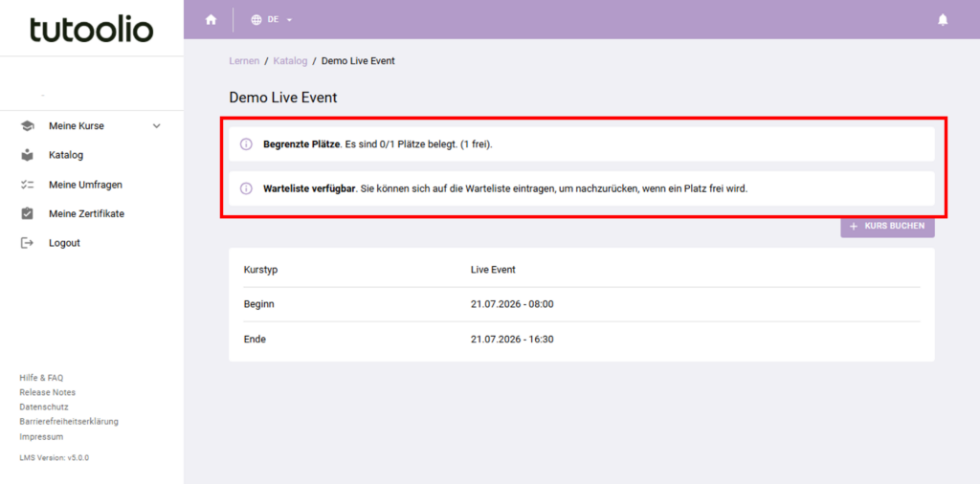Click the tutoolio logo
Image resolution: width=980 pixels, height=484 pixels.
91,30
